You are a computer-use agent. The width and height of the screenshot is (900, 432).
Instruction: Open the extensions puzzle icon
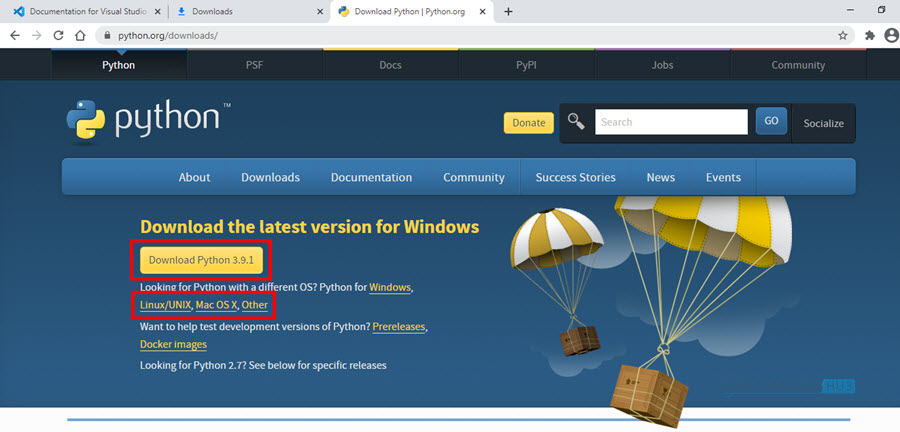pos(869,35)
